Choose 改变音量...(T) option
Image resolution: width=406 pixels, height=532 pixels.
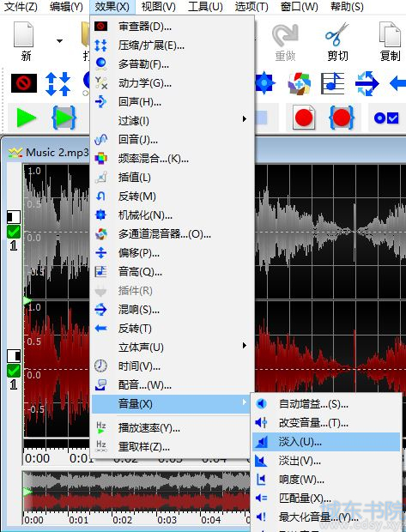tap(326, 423)
